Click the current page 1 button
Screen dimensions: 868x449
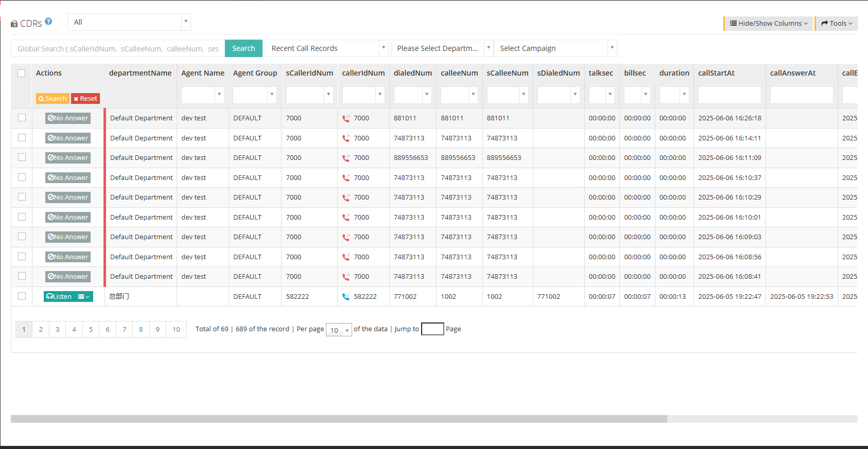click(24, 329)
